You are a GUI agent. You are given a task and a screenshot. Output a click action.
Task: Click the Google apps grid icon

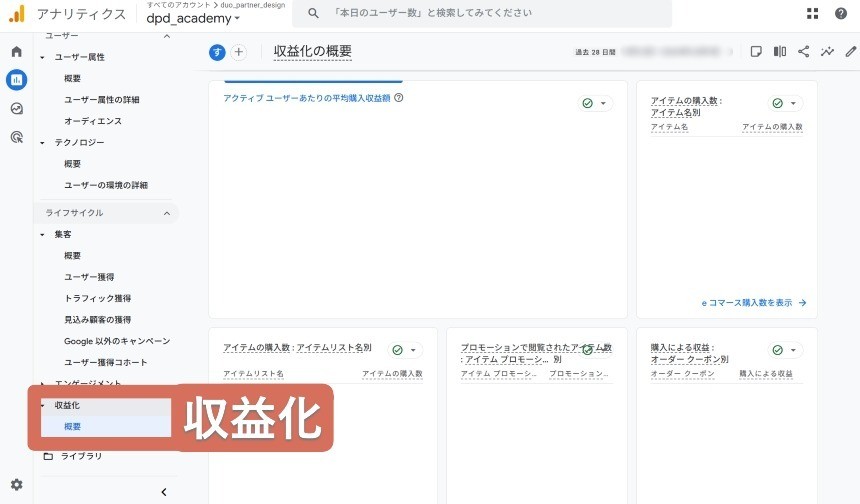pos(812,14)
